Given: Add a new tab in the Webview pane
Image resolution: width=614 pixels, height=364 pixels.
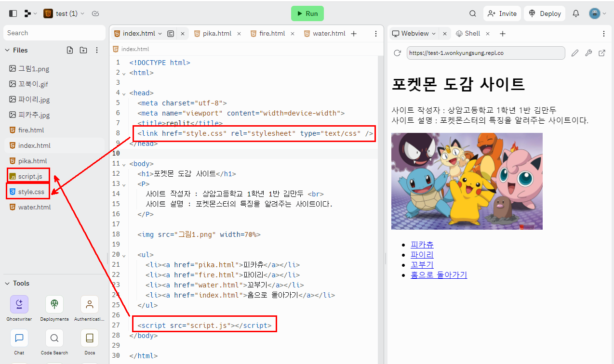Looking at the screenshot, I should tap(503, 34).
